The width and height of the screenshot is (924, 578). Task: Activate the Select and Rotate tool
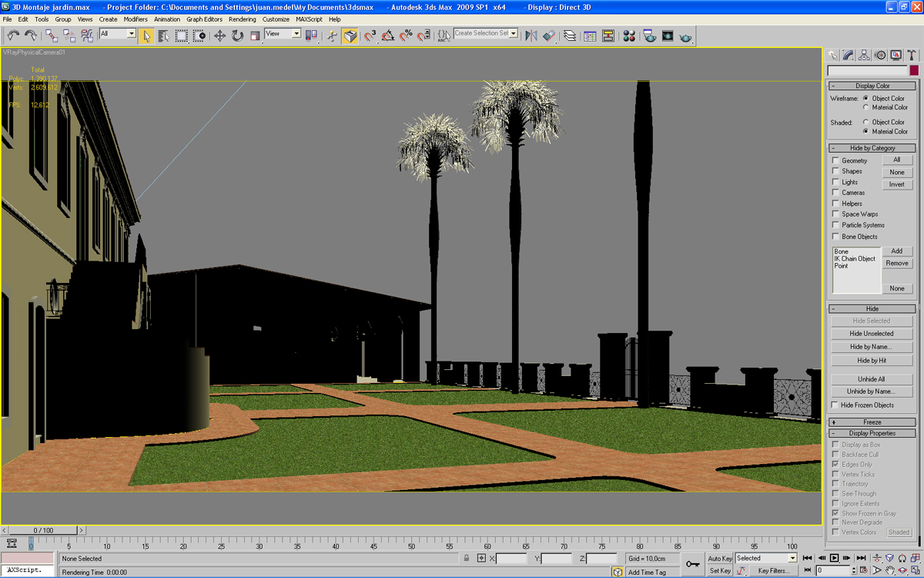click(237, 35)
